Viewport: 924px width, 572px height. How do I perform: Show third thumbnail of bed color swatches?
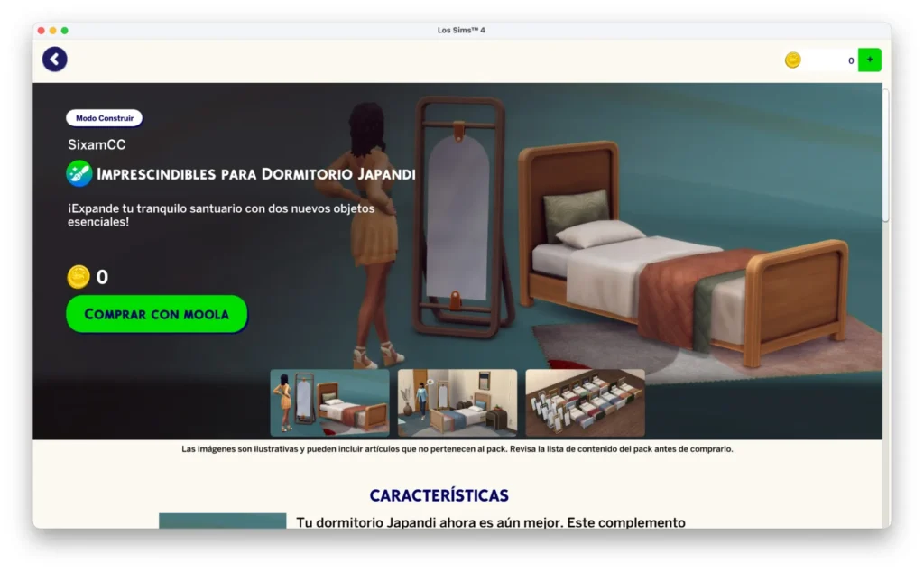585,403
